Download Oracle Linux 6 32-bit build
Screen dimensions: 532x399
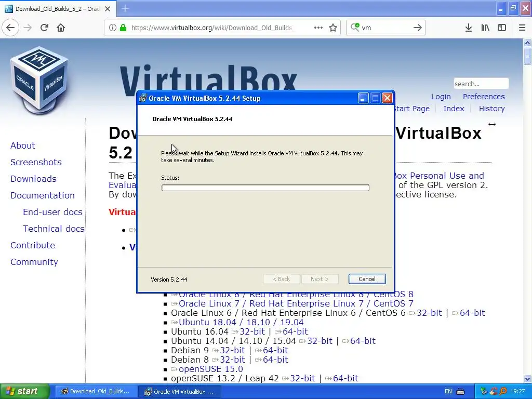429,313
